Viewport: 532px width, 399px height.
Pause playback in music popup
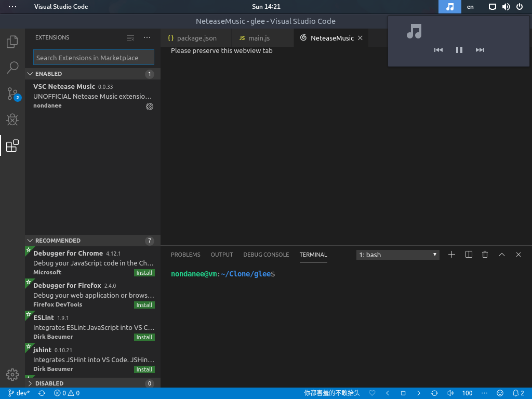(x=459, y=50)
